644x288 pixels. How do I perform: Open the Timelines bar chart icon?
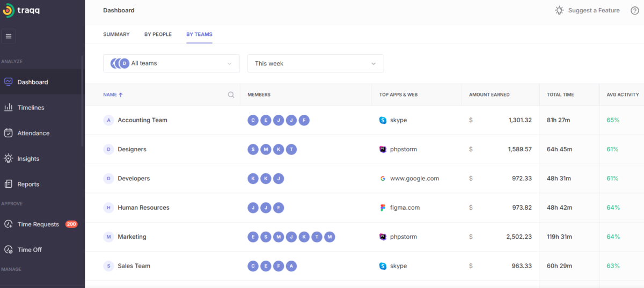click(x=8, y=108)
